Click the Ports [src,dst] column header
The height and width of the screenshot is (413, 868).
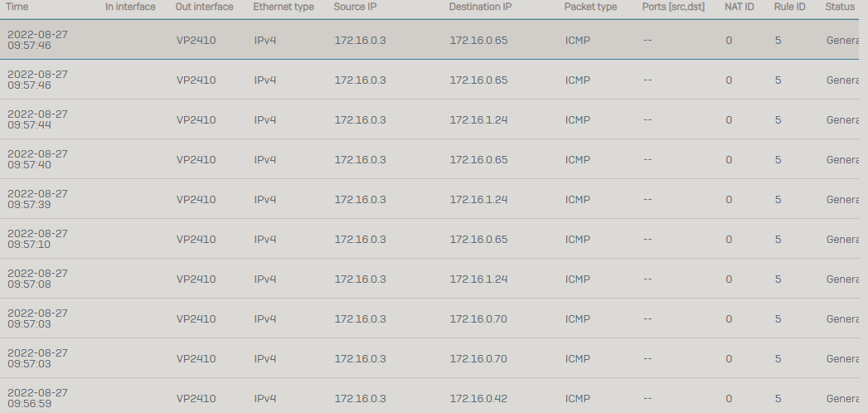[673, 7]
